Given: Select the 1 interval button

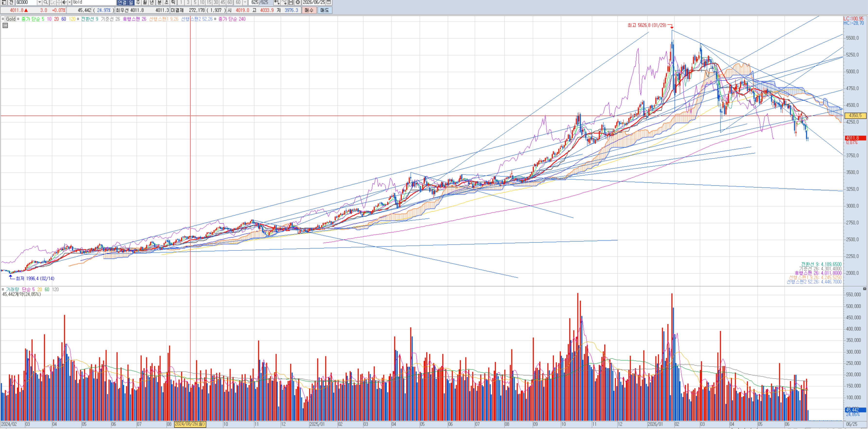Looking at the screenshot, I should click(181, 2).
